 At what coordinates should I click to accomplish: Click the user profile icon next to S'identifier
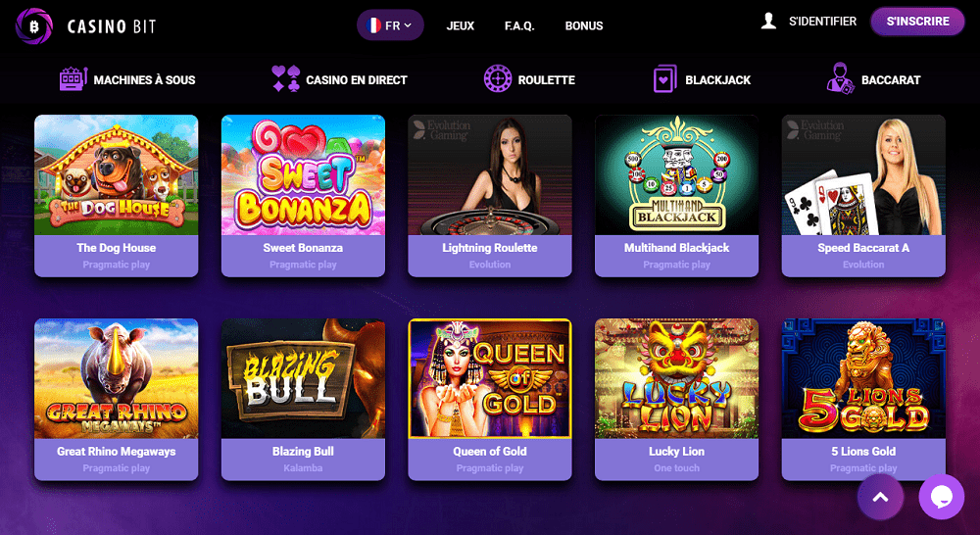[768, 22]
